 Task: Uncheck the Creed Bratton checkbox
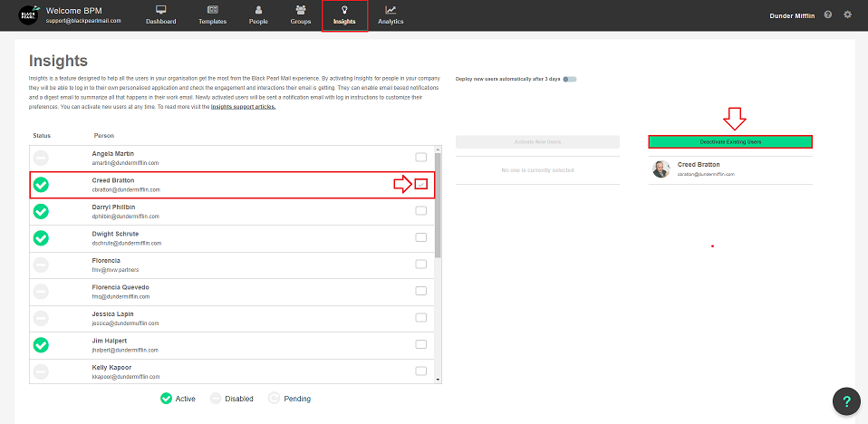[x=420, y=184]
